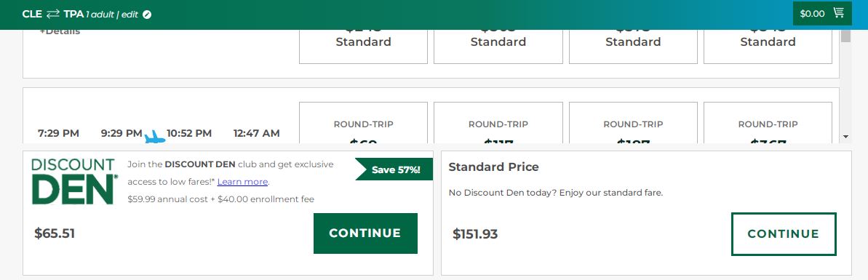Select the leftmost ROUND-TRIP fare box
The width and height of the screenshot is (868, 280).
363,123
